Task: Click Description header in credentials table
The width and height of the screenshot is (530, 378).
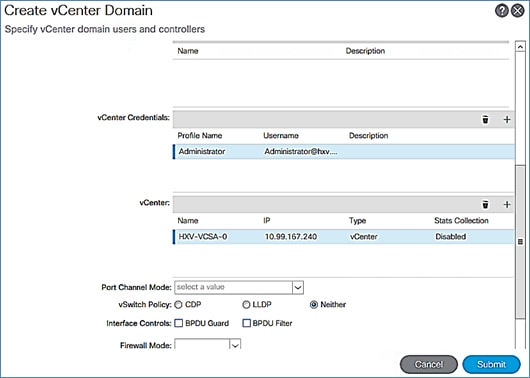Action: [368, 136]
